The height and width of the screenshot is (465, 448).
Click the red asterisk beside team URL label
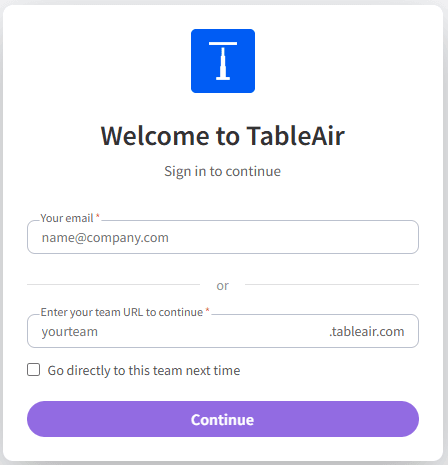coord(207,310)
